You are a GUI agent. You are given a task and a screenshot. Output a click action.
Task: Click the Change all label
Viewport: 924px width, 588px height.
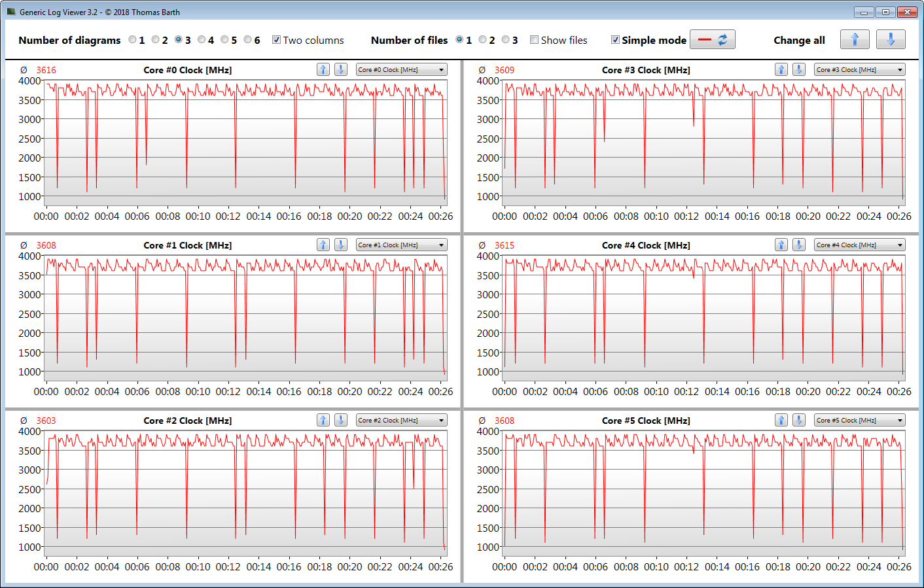click(x=799, y=40)
